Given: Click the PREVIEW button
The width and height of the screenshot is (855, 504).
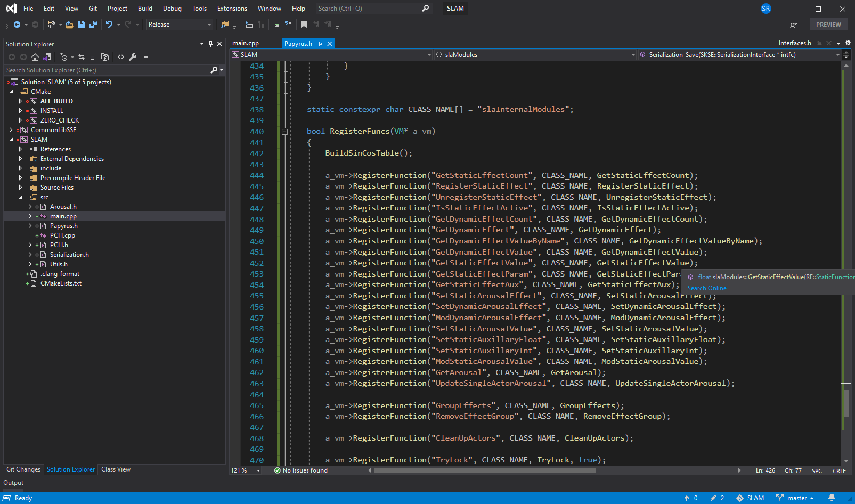Looking at the screenshot, I should [828, 25].
